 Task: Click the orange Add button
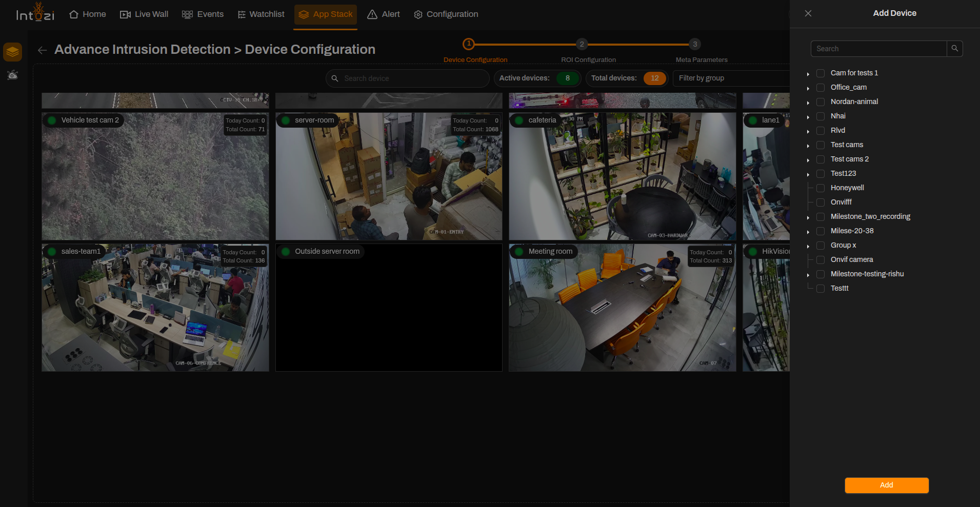[887, 485]
